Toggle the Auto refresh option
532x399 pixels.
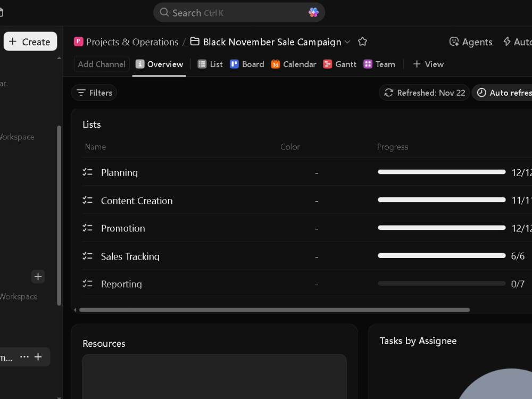pos(503,93)
